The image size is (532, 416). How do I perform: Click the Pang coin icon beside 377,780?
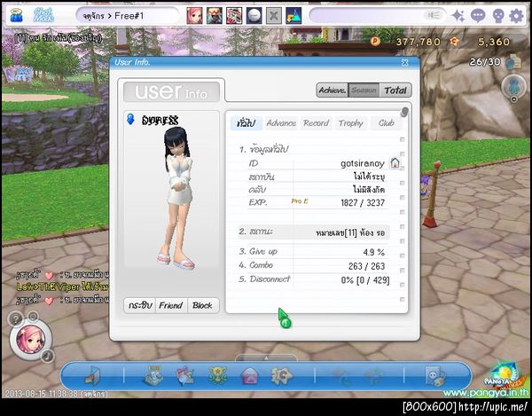[x=375, y=42]
